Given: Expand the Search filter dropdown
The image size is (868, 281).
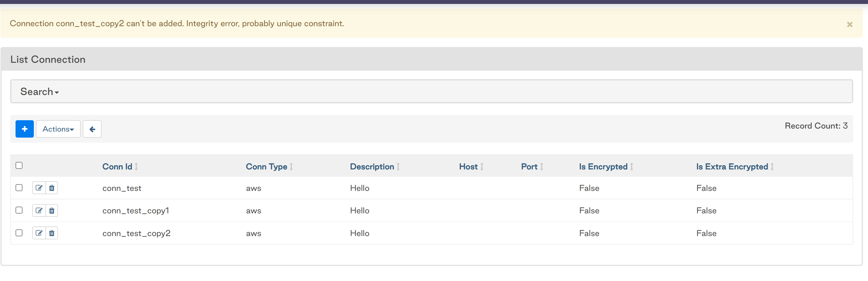Looking at the screenshot, I should [x=39, y=92].
